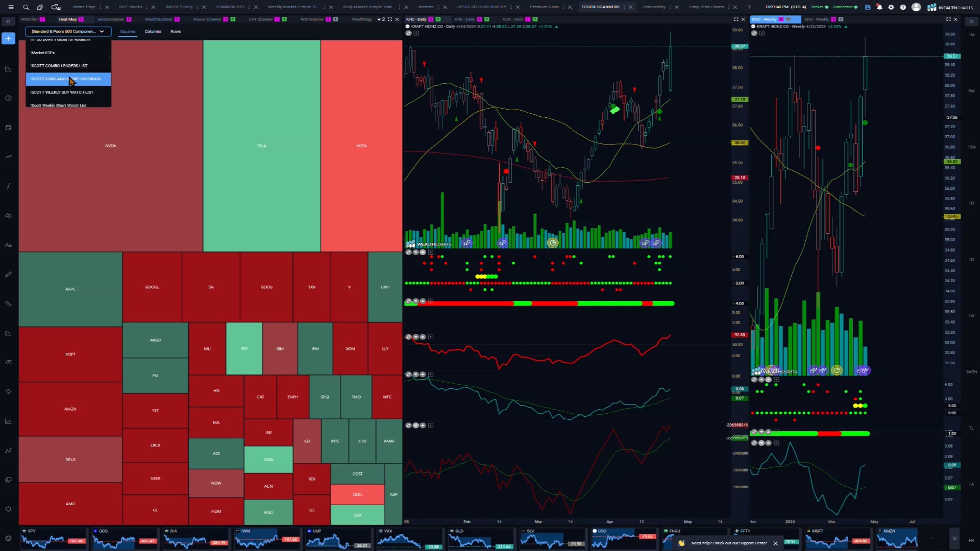The height and width of the screenshot is (551, 980).
Task: Click the AAPL heat map tile
Action: tap(70, 289)
